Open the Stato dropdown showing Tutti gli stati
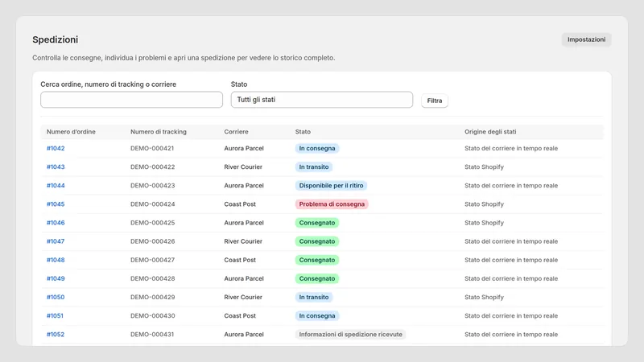644x362 pixels. point(321,100)
